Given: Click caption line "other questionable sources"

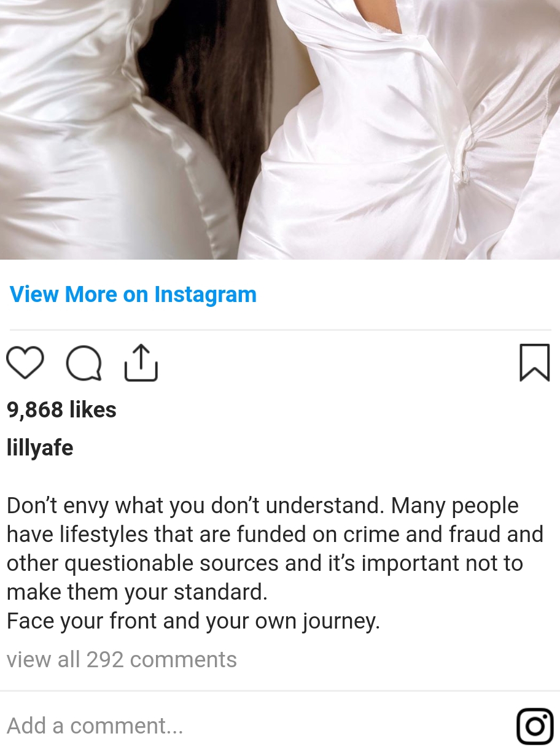Looking at the screenshot, I should click(x=265, y=563).
